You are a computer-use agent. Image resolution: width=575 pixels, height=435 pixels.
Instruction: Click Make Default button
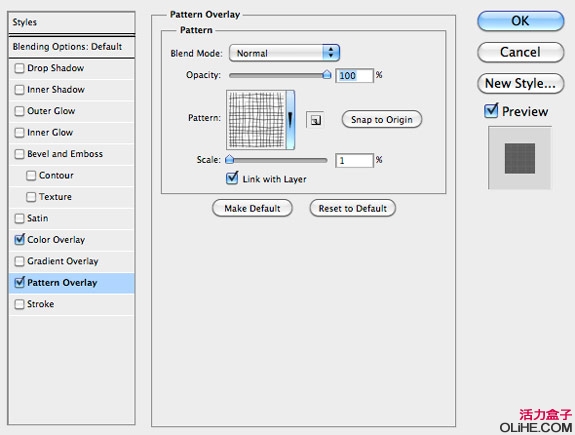click(252, 208)
